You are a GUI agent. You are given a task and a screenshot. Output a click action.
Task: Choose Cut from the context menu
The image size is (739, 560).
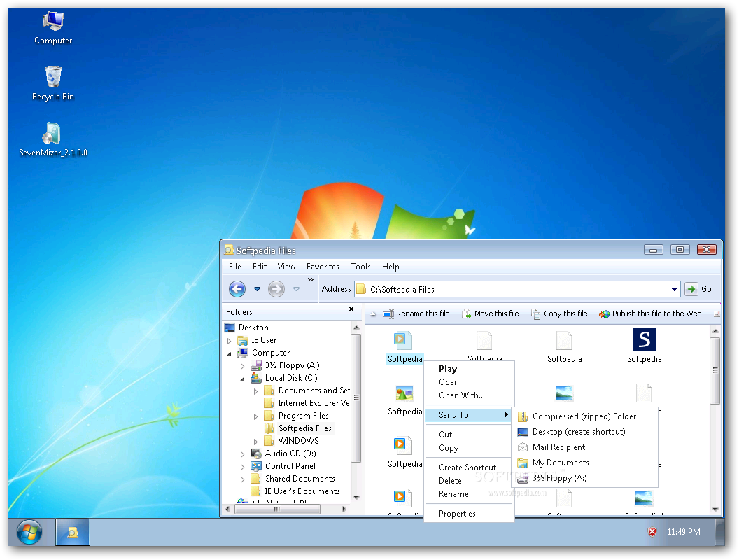coord(445,435)
